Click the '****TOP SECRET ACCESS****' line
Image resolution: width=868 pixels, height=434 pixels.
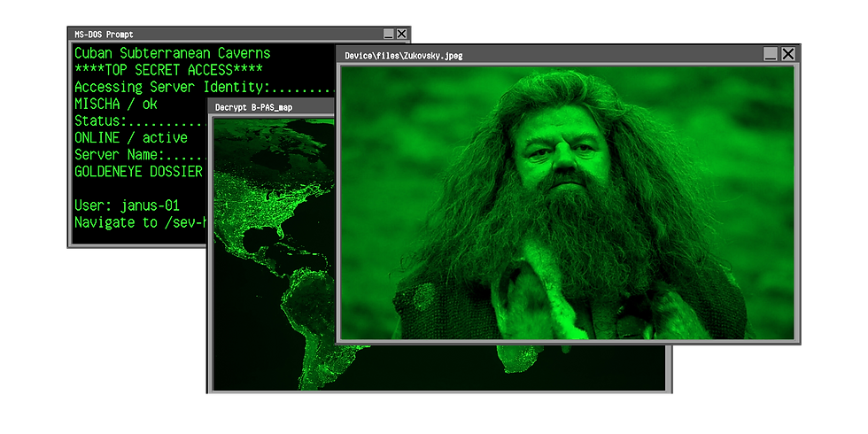click(168, 70)
